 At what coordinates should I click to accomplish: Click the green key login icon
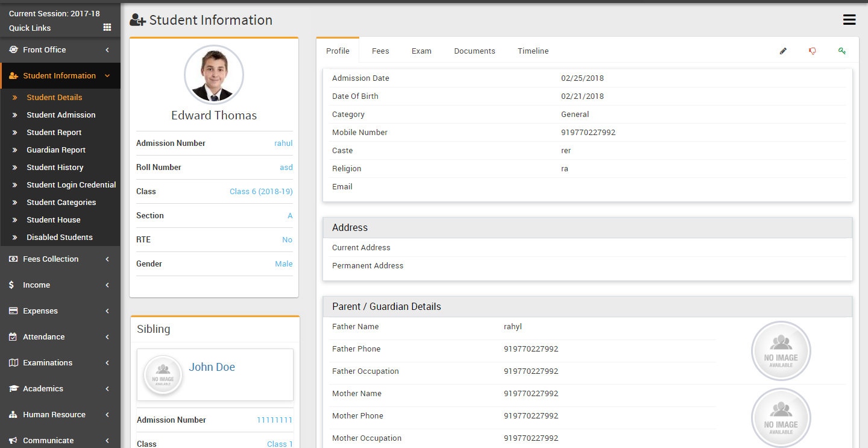tap(842, 51)
